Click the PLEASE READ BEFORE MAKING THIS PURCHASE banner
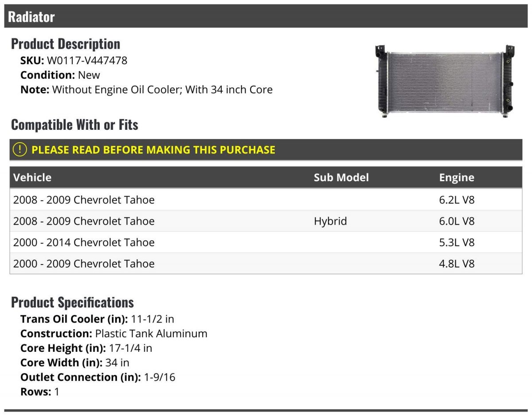532x416 pixels. (266, 150)
